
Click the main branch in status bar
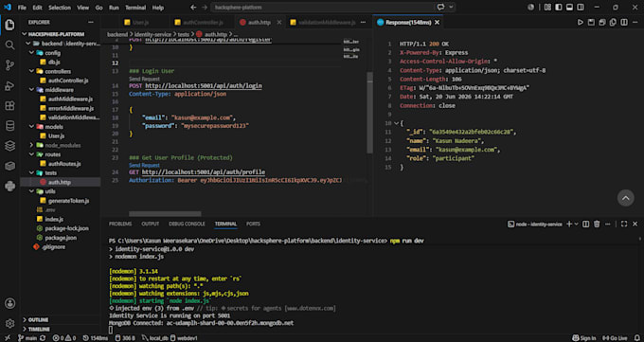[x=27, y=338]
